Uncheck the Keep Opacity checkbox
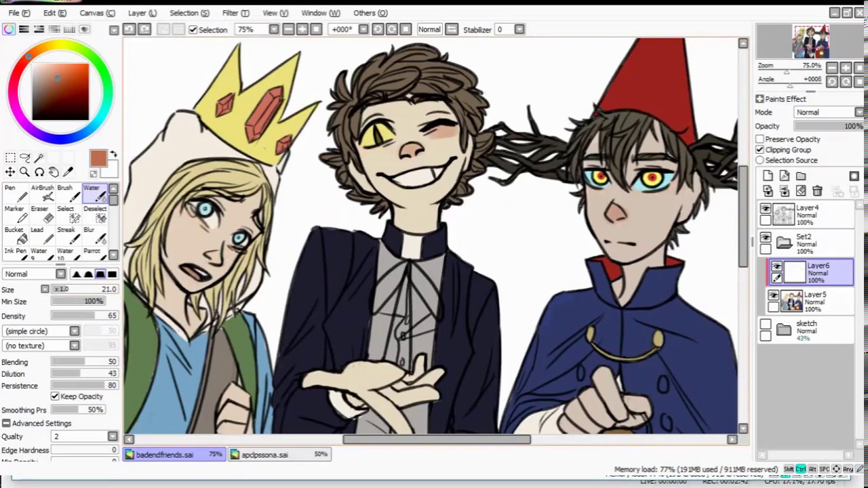 tap(55, 396)
